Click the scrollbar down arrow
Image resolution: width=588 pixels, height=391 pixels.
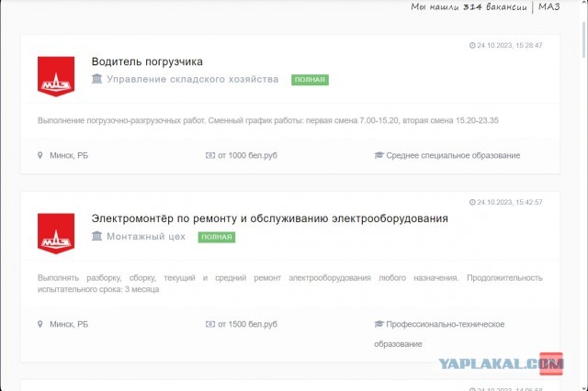click(584, 387)
